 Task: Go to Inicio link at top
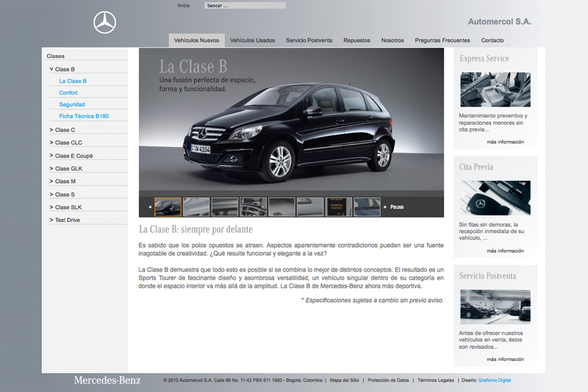184,6
